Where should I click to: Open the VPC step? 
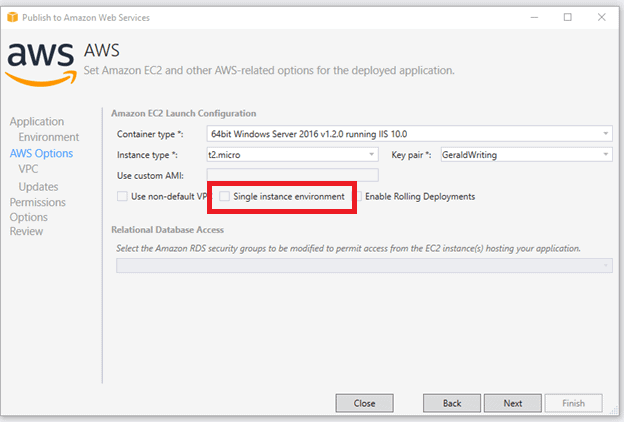(x=28, y=170)
